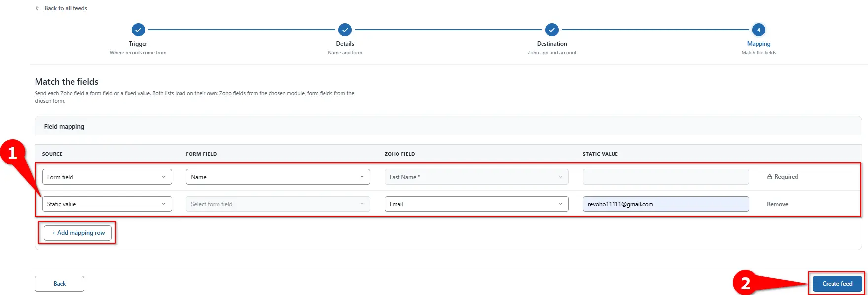Add a new mapping row
The height and width of the screenshot is (295, 868).
click(78, 233)
